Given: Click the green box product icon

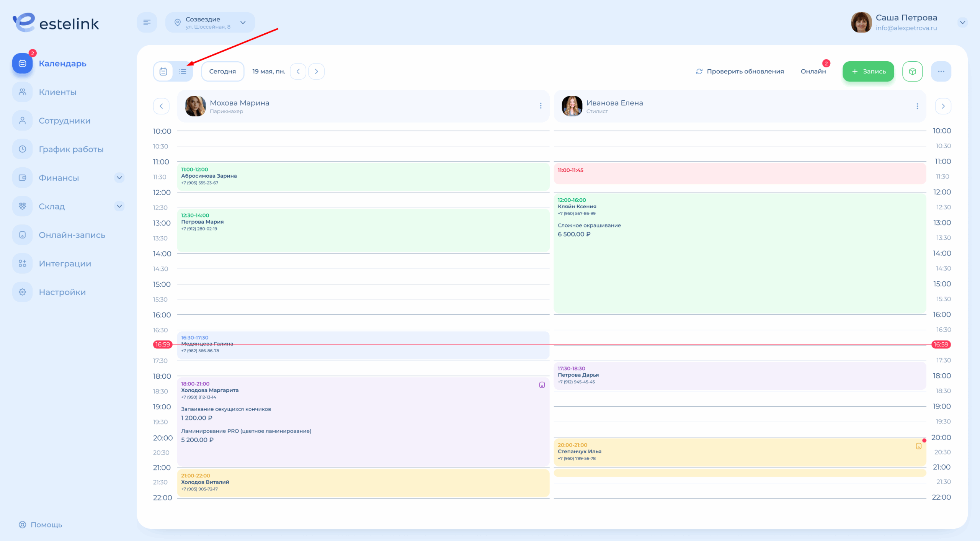Looking at the screenshot, I should coord(913,72).
